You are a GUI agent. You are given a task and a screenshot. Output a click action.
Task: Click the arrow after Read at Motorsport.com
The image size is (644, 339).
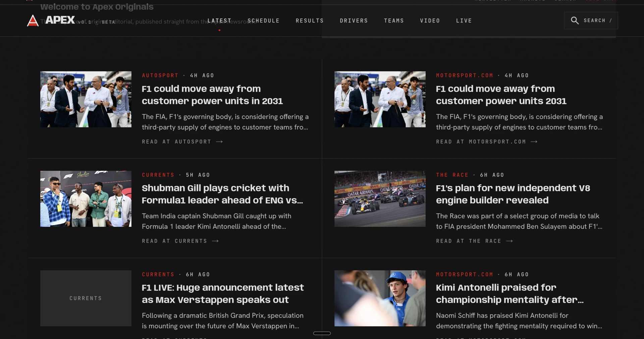(x=534, y=142)
